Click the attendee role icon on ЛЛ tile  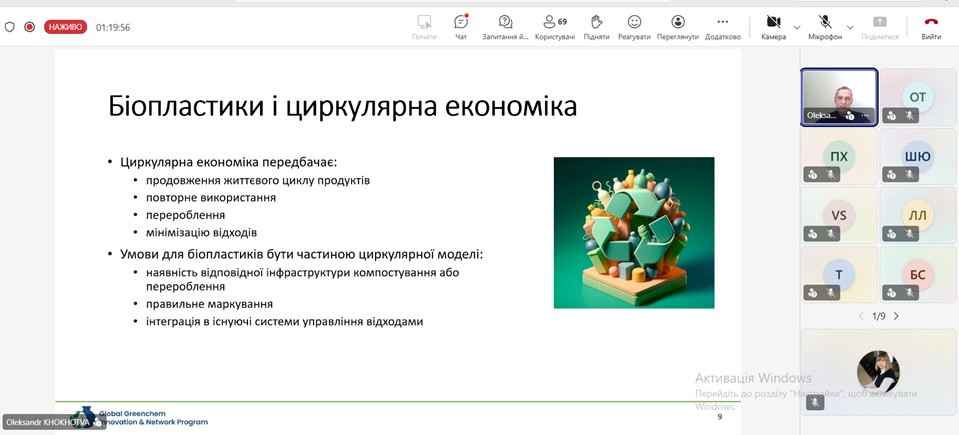click(x=892, y=234)
